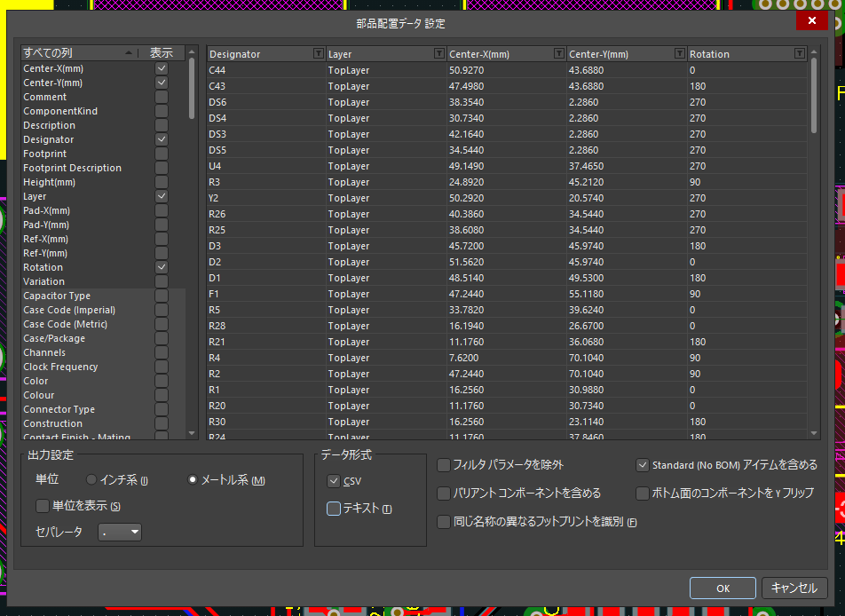Select the F1 designator cell
The image size is (845, 616).
(x=266, y=294)
